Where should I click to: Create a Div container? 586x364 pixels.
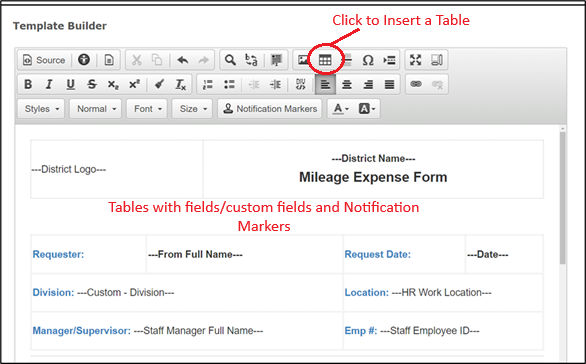(300, 84)
